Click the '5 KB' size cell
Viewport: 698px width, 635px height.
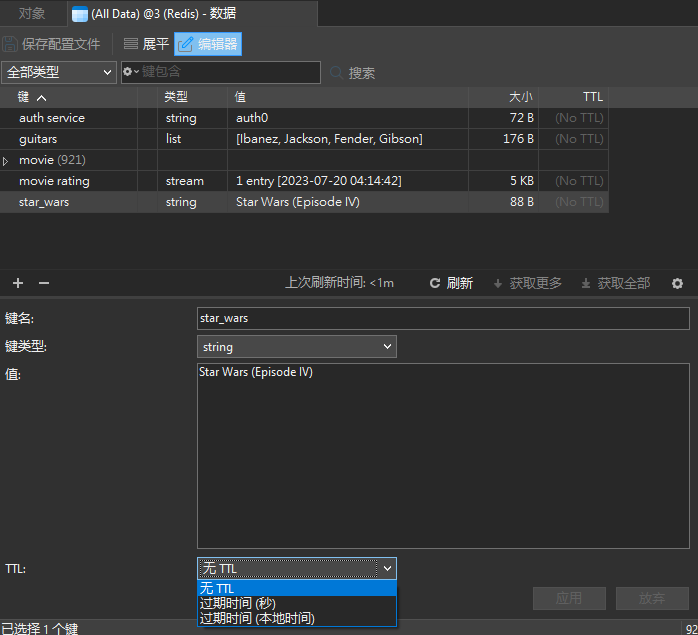[x=503, y=181]
